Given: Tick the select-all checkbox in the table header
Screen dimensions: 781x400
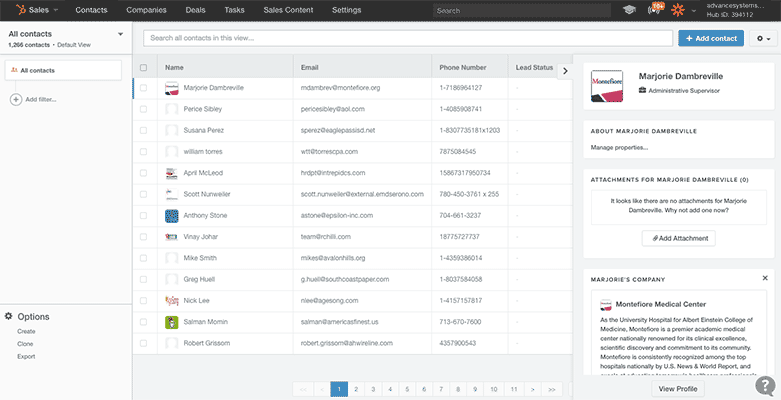Looking at the screenshot, I should [x=143, y=68].
